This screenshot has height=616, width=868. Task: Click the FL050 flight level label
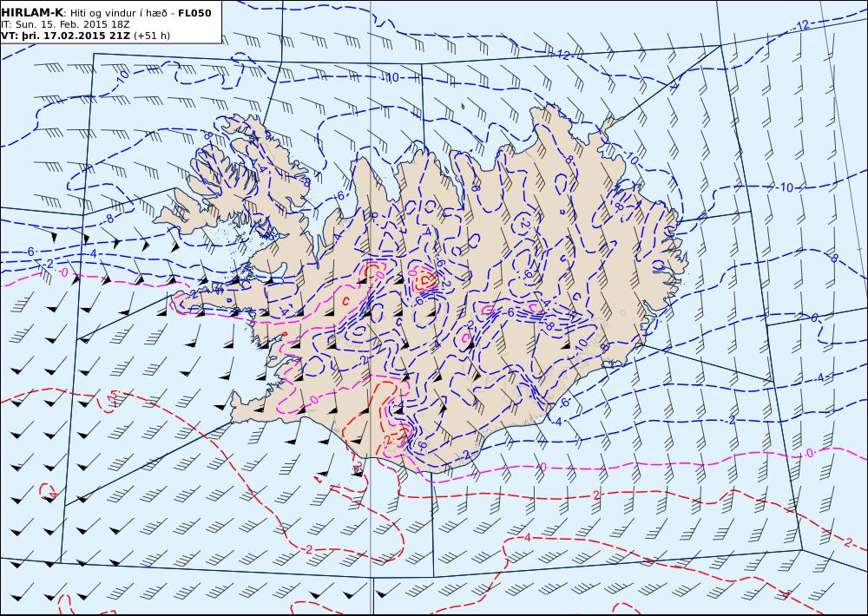(x=194, y=13)
